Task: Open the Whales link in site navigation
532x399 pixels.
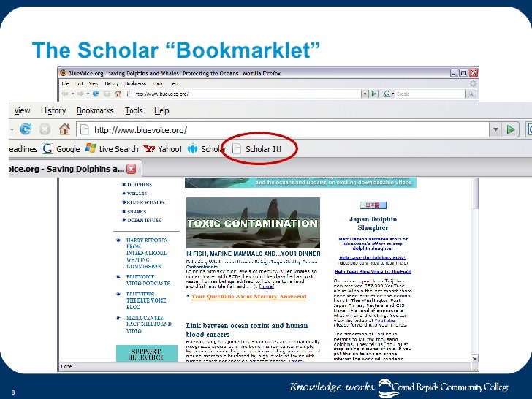Action: point(137,194)
